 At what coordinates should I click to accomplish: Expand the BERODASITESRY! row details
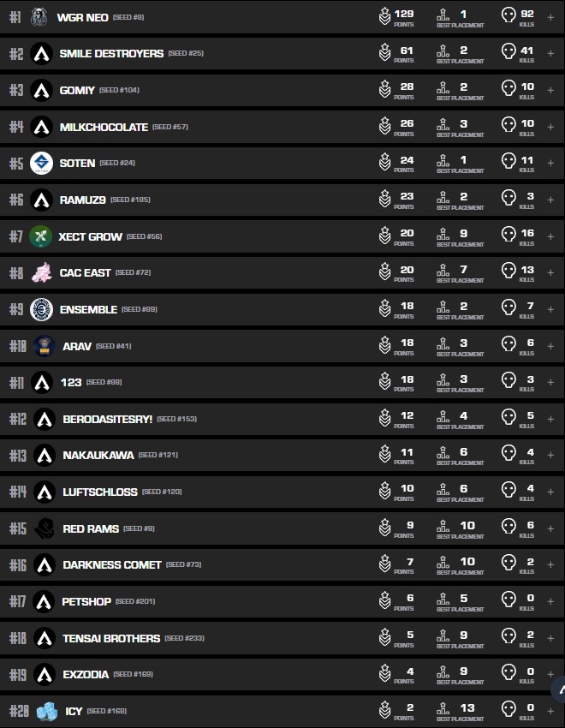pyautogui.click(x=550, y=419)
